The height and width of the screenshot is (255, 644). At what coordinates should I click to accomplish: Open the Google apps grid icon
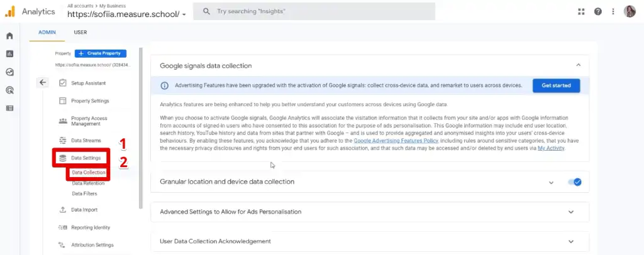pyautogui.click(x=580, y=11)
